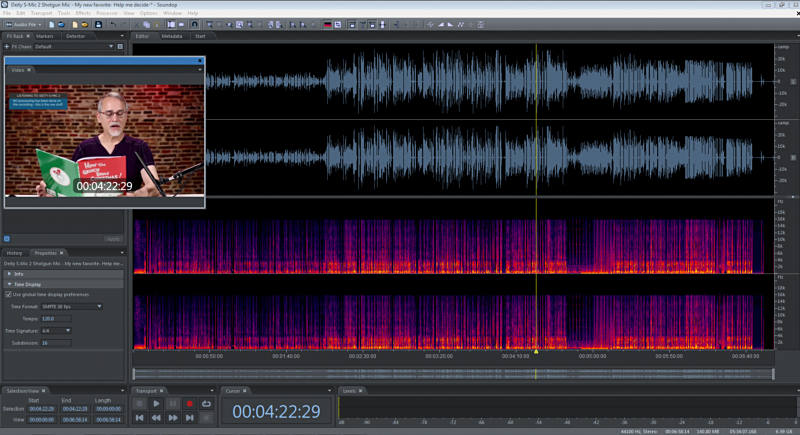Open the Properties panel options arrow
Viewport: 800px width, 435px height.
tap(122, 253)
